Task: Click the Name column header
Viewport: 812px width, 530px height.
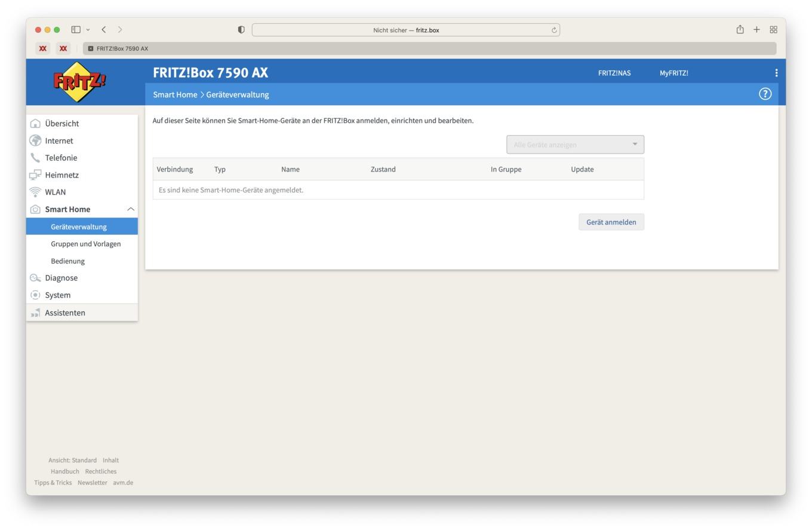Action: (290, 170)
